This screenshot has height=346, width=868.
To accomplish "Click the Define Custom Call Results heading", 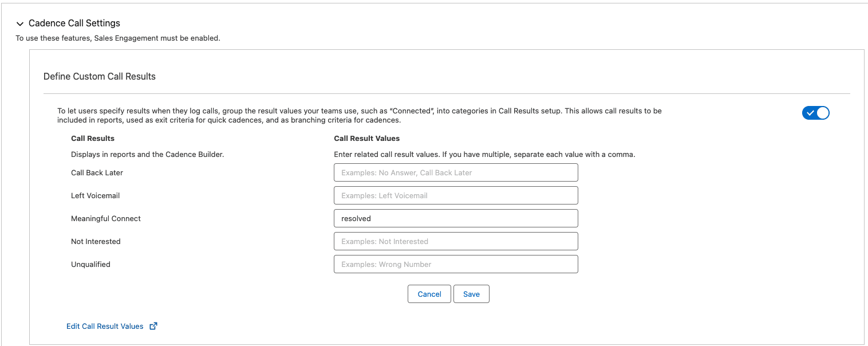I will coord(100,76).
